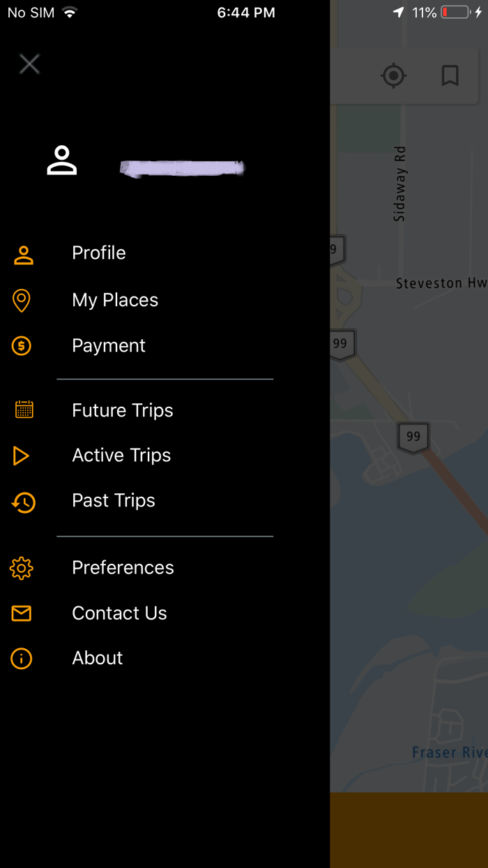Tap the Payment dollar-sign icon

coord(22,345)
